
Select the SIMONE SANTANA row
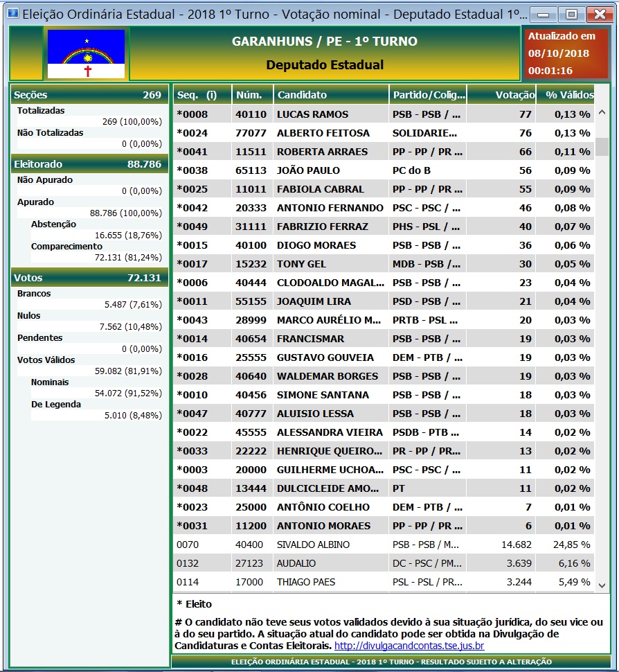point(384,395)
